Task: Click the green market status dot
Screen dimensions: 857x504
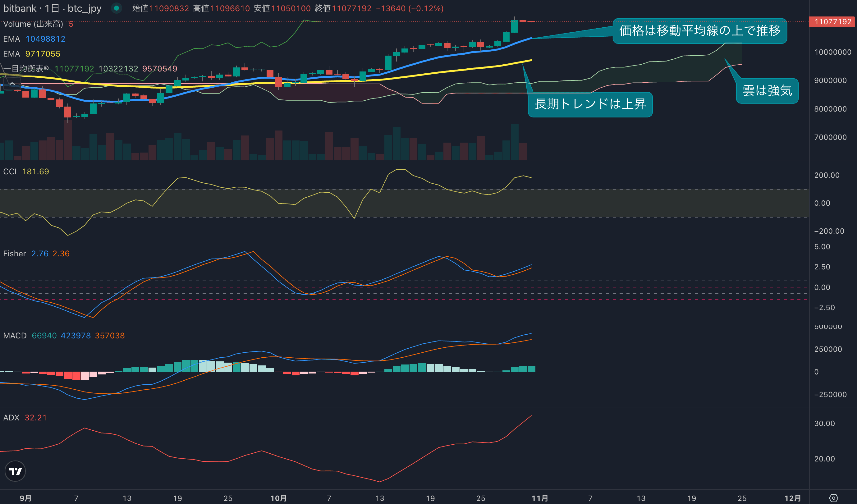Action: tap(116, 8)
